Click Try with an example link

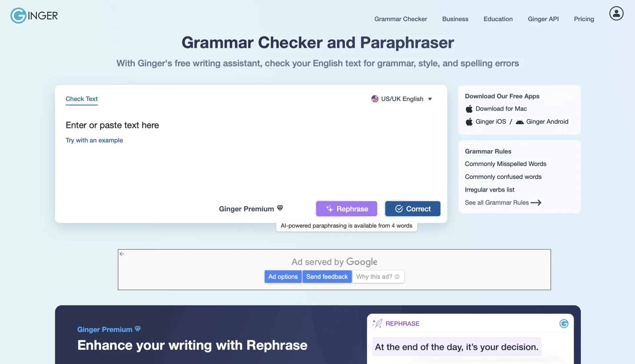(x=94, y=140)
